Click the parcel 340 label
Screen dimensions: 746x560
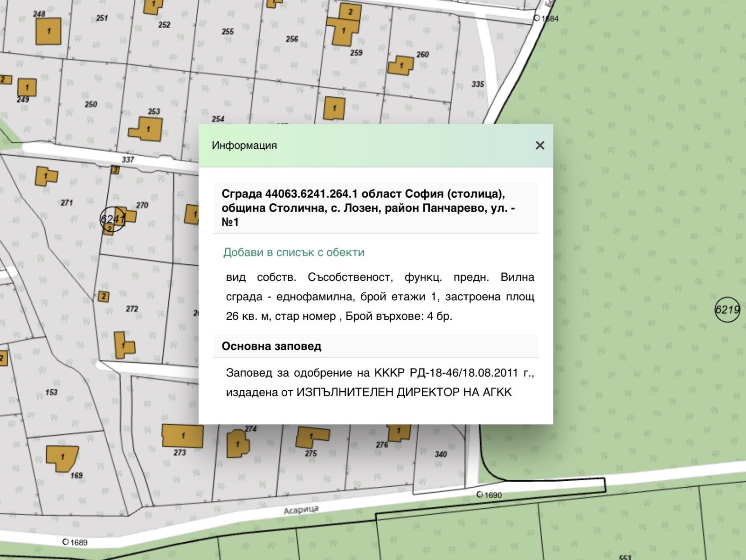[x=440, y=454]
